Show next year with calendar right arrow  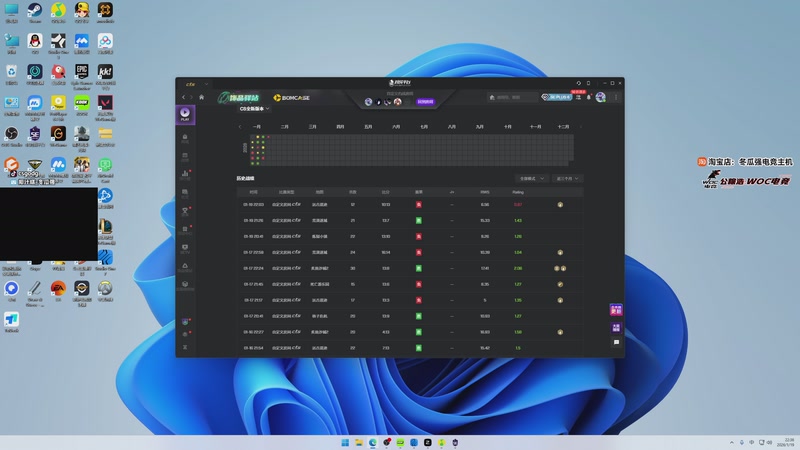[x=581, y=127]
